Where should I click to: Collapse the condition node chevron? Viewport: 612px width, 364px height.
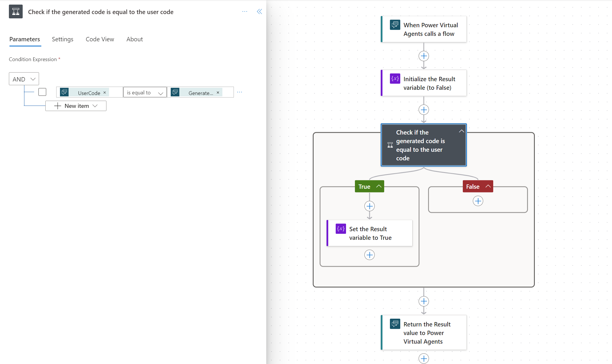click(461, 131)
